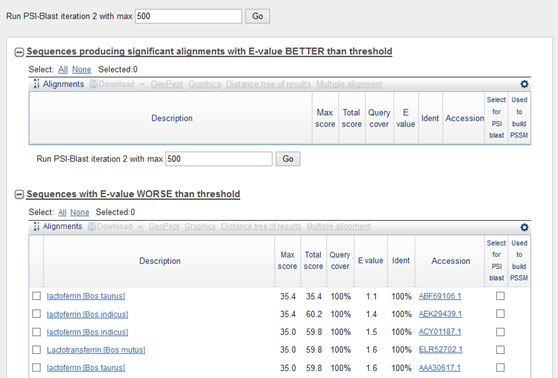
Task: Click the top Go button for PSI-Blast
Action: pos(257,16)
